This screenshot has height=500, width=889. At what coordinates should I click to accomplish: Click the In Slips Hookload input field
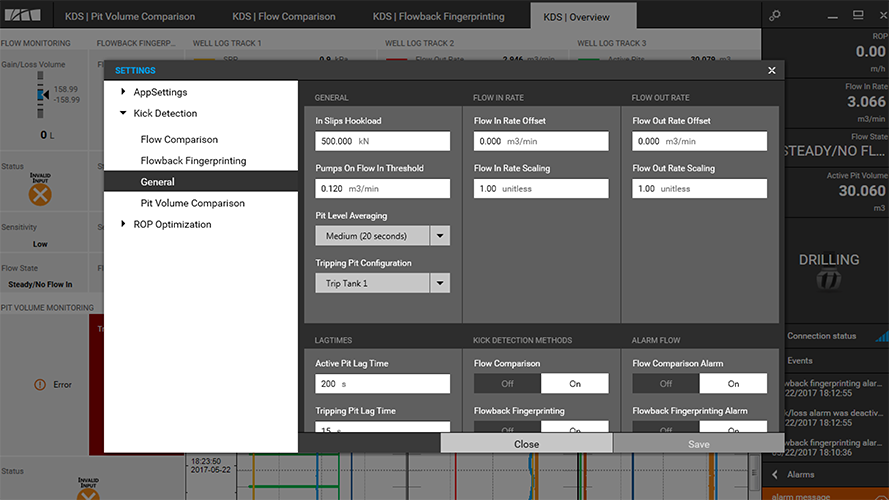pyautogui.click(x=382, y=142)
